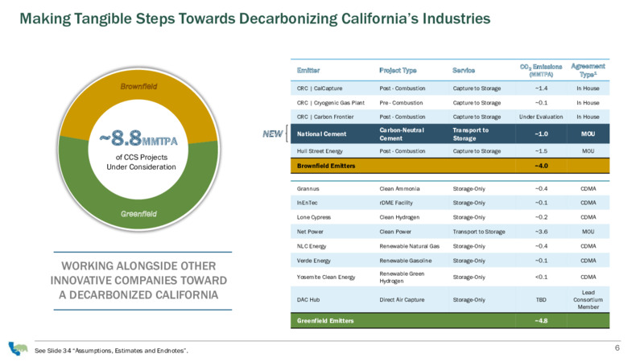Viewport: 644px width, 362px height.
Task: Select the Net Power emitter cell
Action: 310,232
